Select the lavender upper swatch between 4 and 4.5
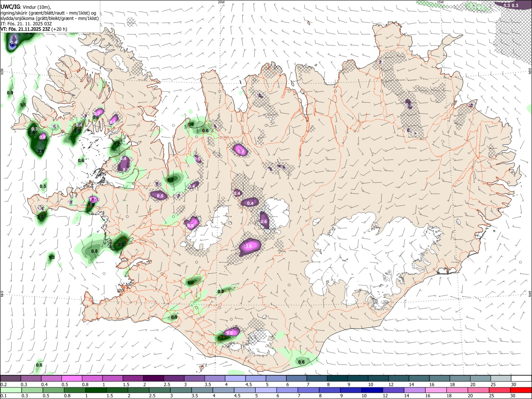This screenshot has height=399, width=532. (x=235, y=378)
